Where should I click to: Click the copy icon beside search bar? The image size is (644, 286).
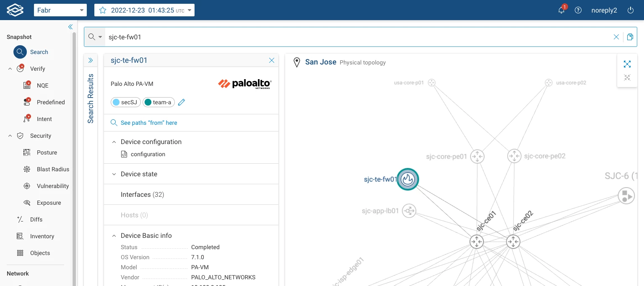(x=630, y=37)
